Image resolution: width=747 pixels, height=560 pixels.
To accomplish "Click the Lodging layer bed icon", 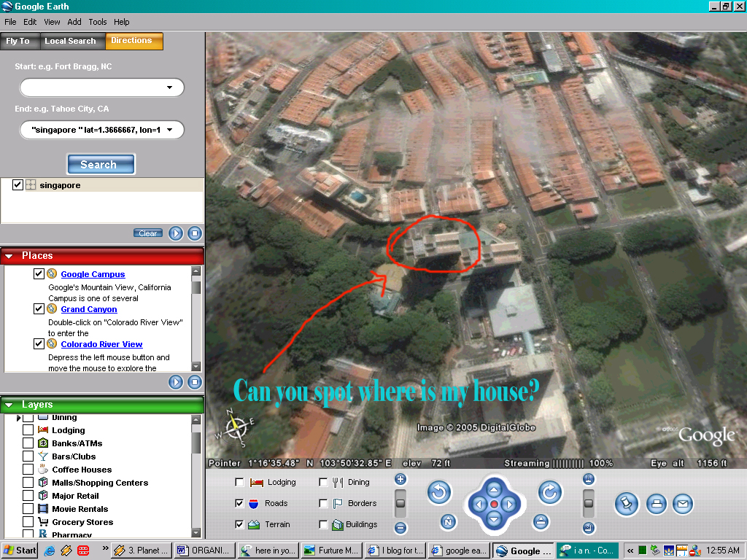I will (x=43, y=430).
